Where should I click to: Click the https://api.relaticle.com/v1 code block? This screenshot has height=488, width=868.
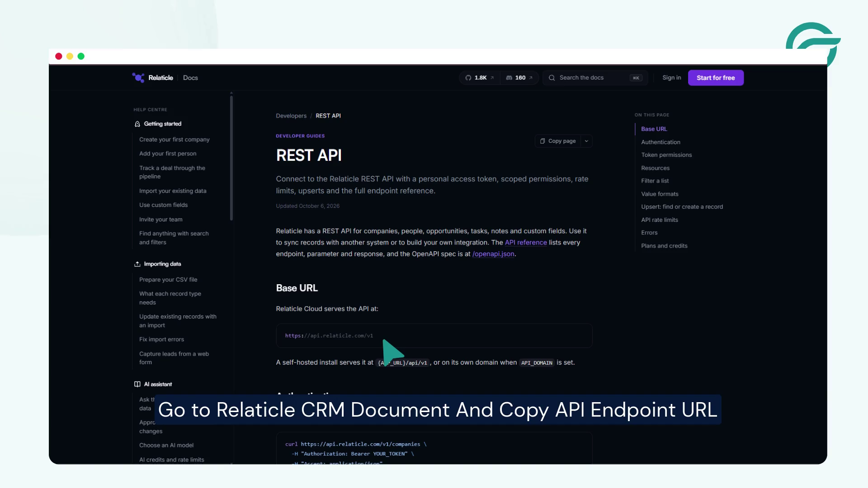pyautogui.click(x=434, y=336)
